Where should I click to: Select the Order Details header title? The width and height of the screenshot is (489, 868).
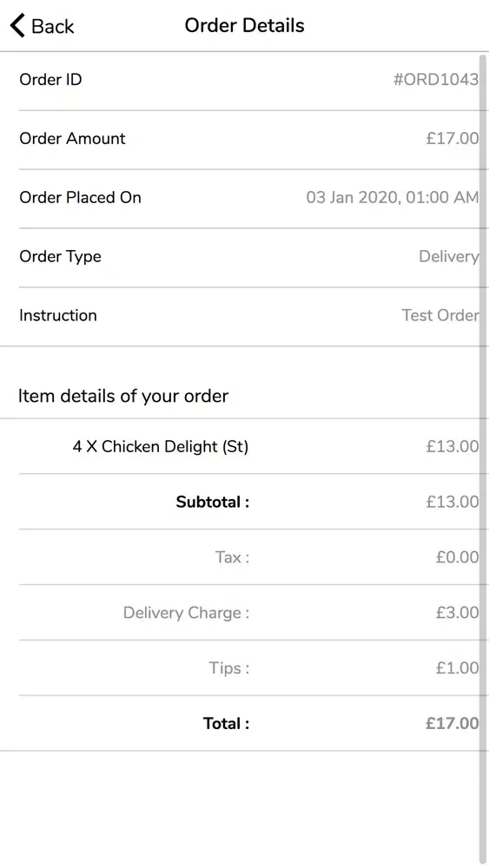244,25
